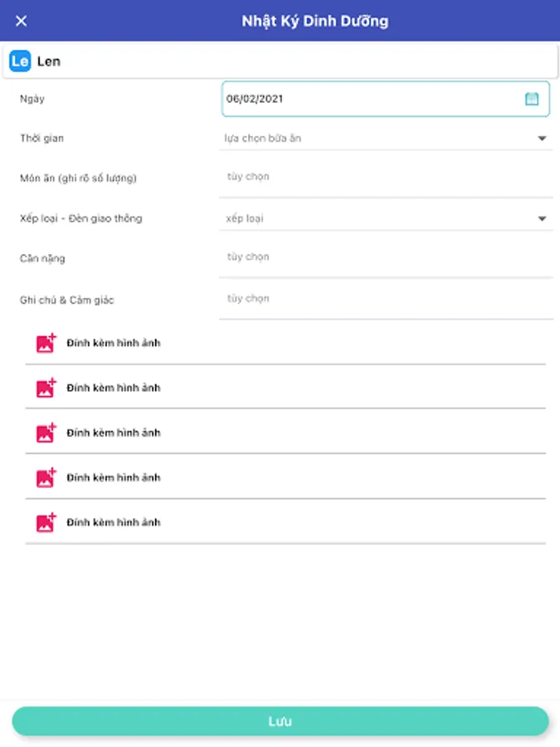This screenshot has height=747, width=560.
Task: Close the Nhật Ký Dinh Dưỡng form
Action: (21, 21)
